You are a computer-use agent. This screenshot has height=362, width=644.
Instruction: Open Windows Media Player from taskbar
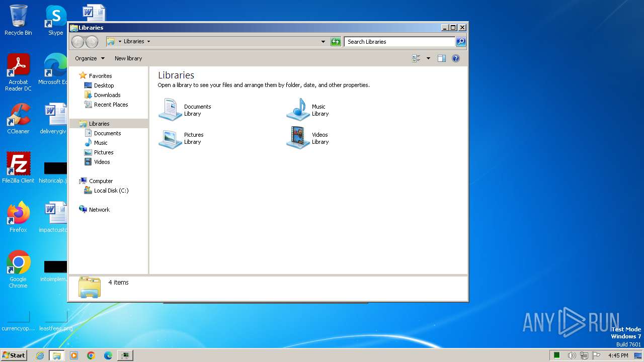(74, 355)
